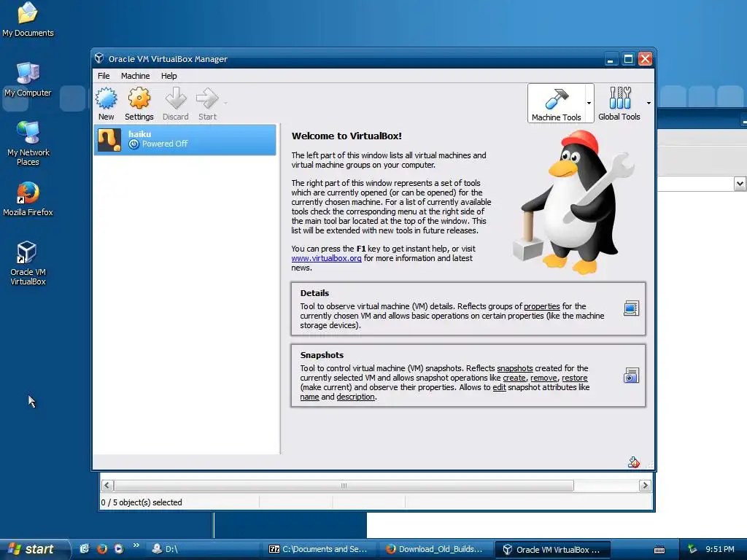Select the Global Tools button
Viewport: 747px width, 560px height.
click(619, 104)
